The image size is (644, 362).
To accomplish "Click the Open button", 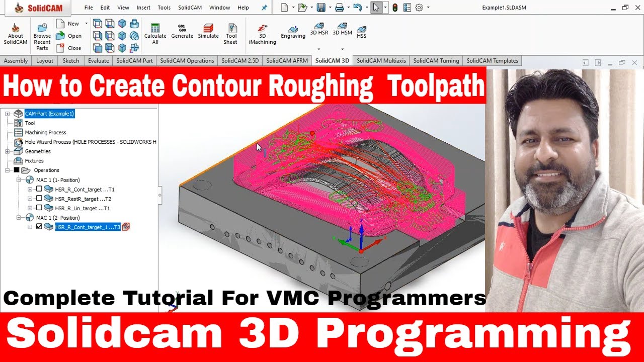I will pyautogui.click(x=69, y=36).
